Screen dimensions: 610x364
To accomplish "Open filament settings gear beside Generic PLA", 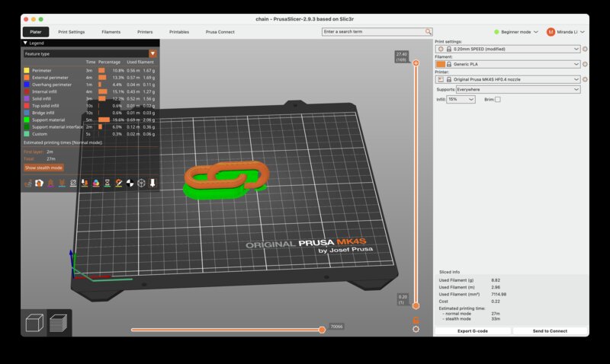I will 585,64.
